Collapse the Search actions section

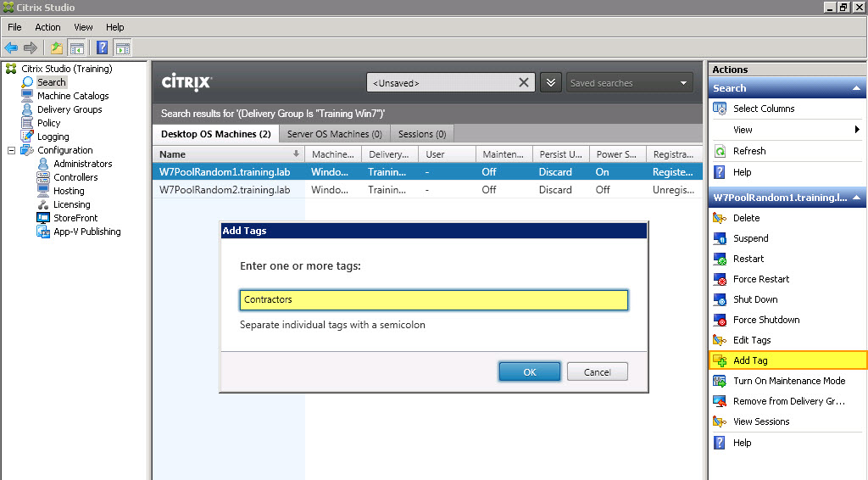pyautogui.click(x=856, y=88)
